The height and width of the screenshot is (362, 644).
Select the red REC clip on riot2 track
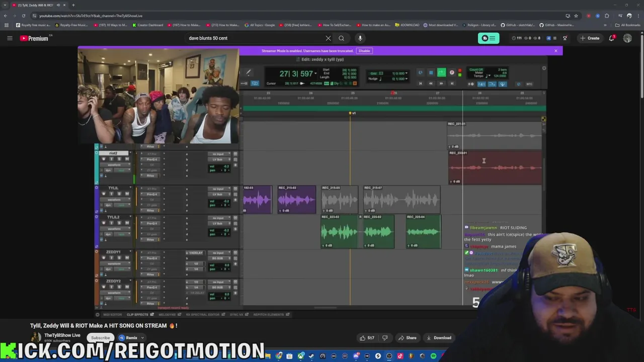(495, 167)
